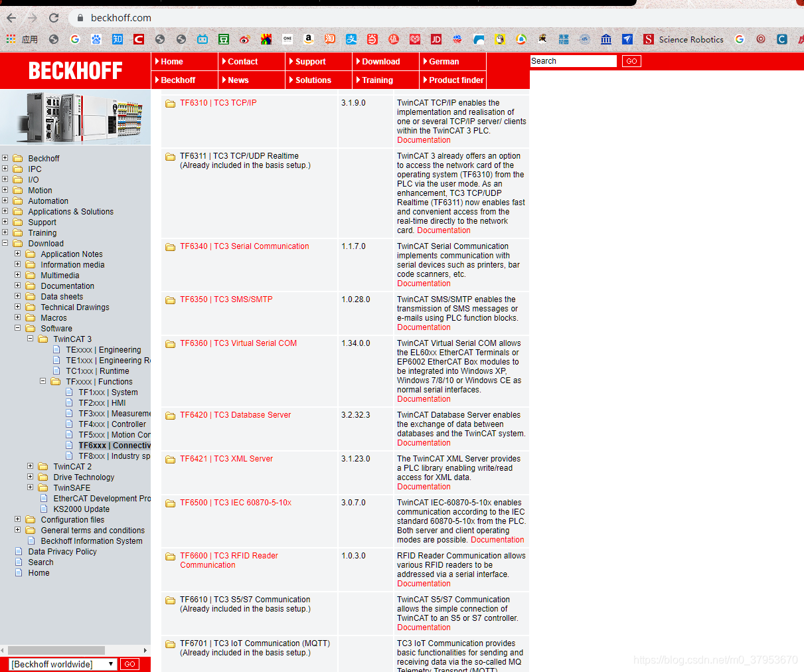804x672 pixels.
Task: Click folder icon beside TF6600 RFID Reader
Action: point(171,556)
